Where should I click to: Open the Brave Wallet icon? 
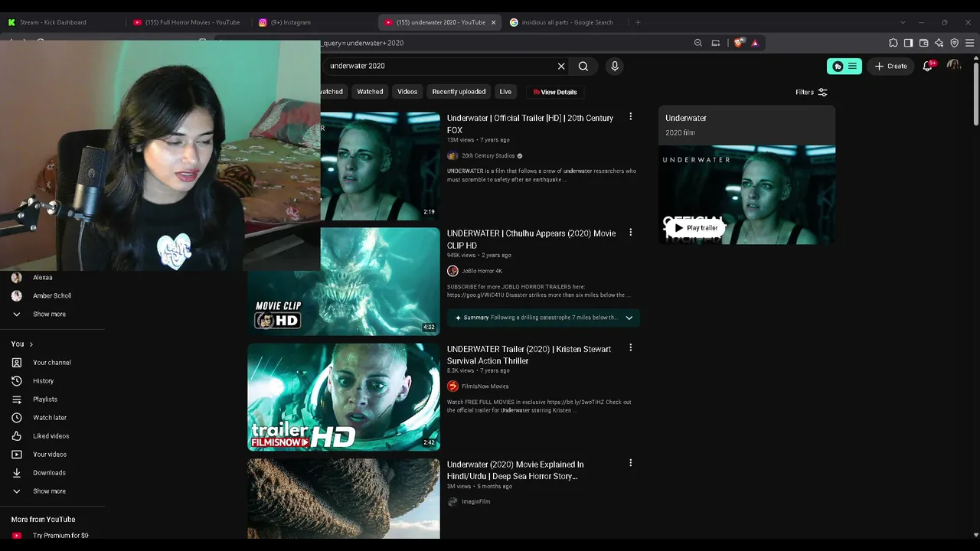(924, 43)
